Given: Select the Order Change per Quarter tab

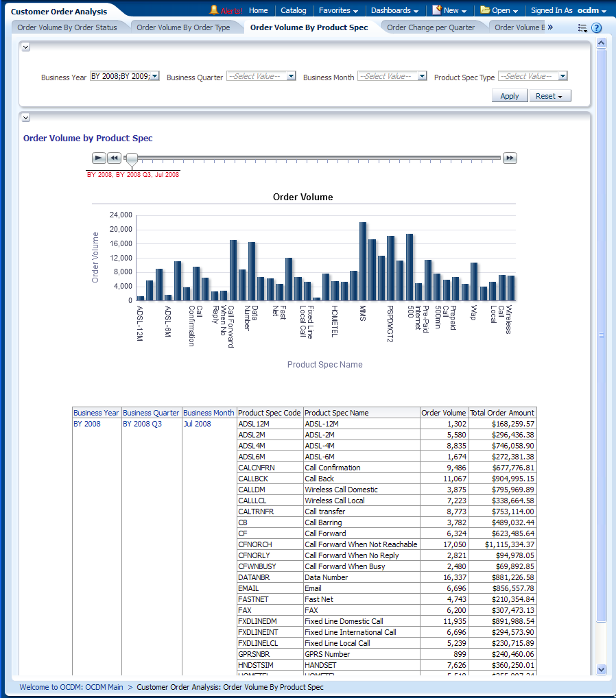Looking at the screenshot, I should click(431, 27).
